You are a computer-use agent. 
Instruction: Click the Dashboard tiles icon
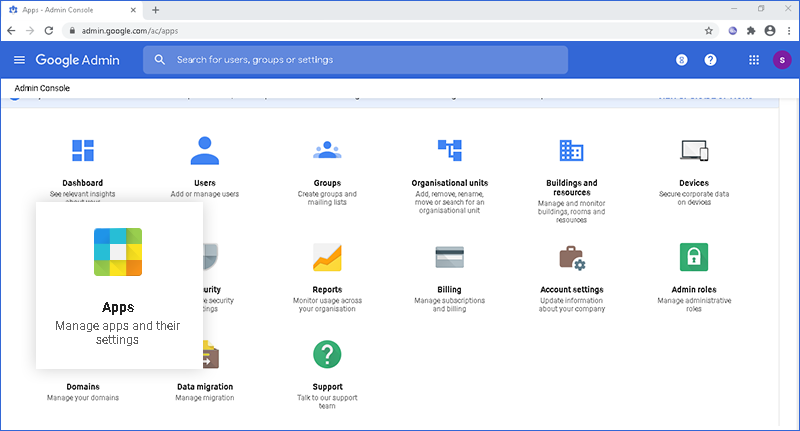[82, 150]
